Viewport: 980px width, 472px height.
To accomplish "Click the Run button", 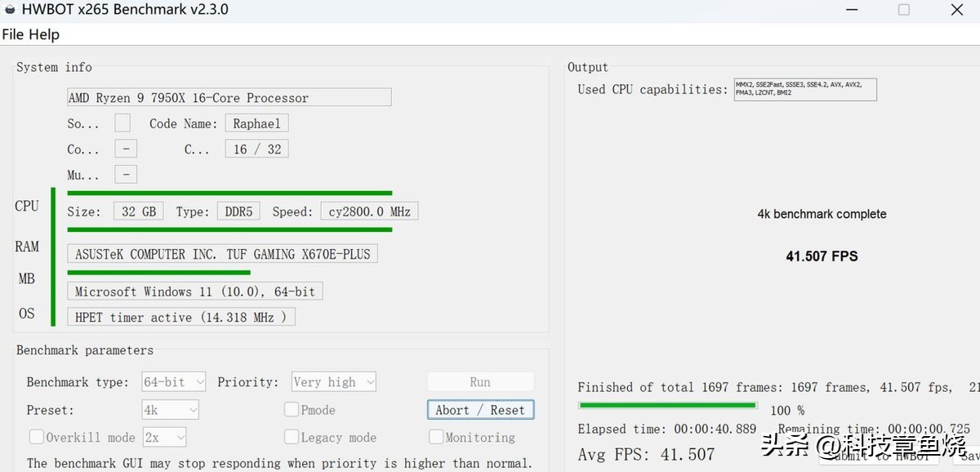I will pyautogui.click(x=480, y=381).
